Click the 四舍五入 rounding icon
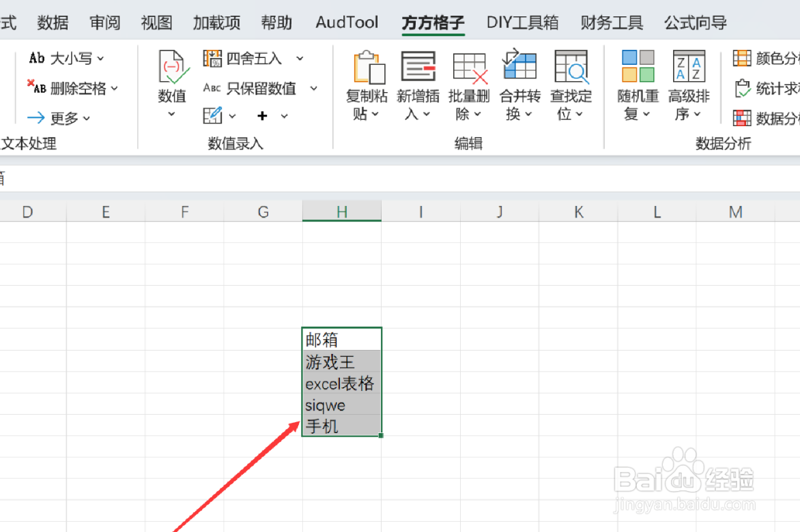Image resolution: width=800 pixels, height=532 pixels. coord(212,59)
